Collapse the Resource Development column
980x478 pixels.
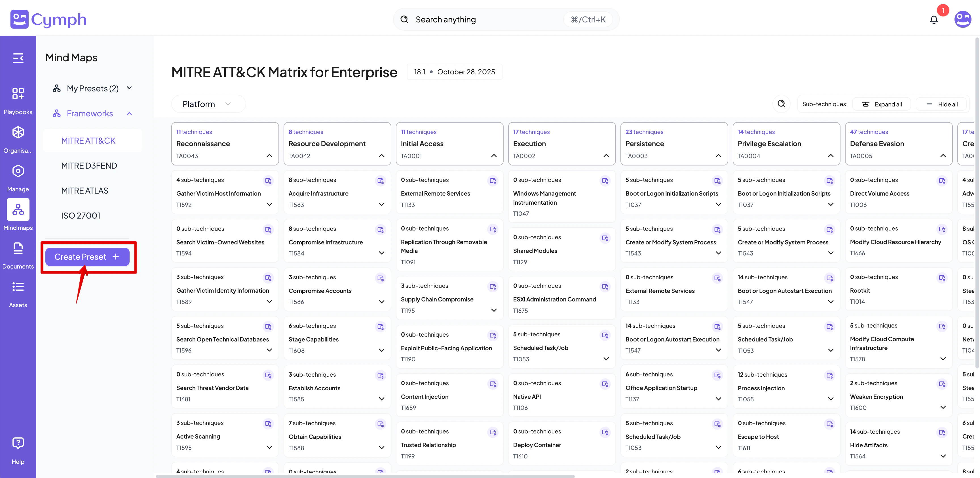tap(382, 156)
